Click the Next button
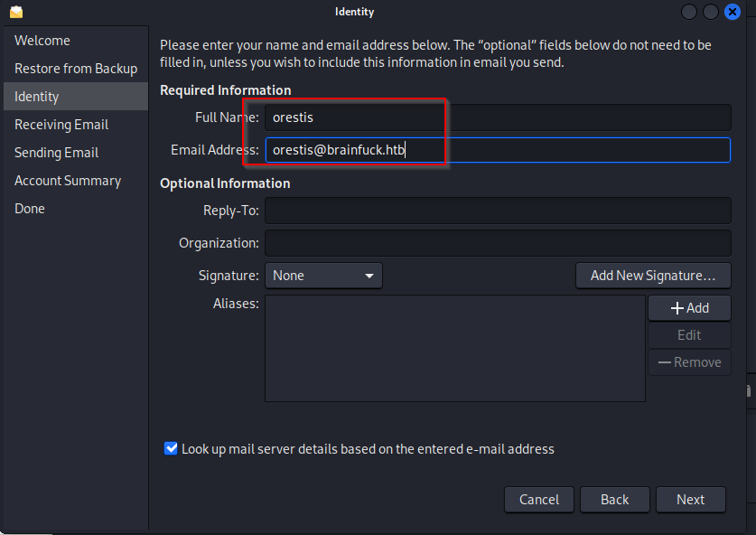 tap(690, 500)
